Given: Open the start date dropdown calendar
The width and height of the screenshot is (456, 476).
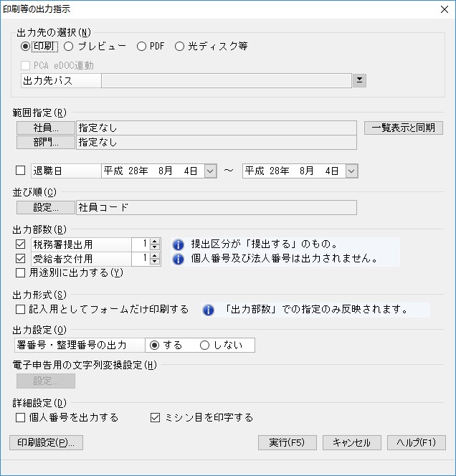Looking at the screenshot, I should coord(210,171).
